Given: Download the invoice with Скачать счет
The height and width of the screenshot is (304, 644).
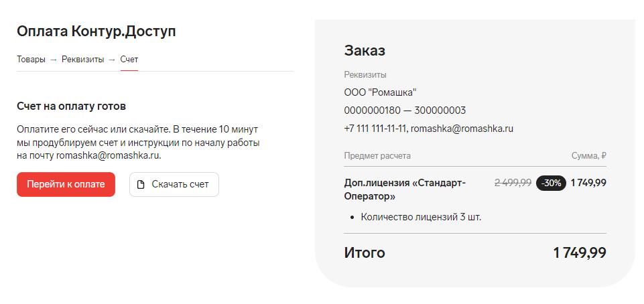Looking at the screenshot, I should 174,184.
